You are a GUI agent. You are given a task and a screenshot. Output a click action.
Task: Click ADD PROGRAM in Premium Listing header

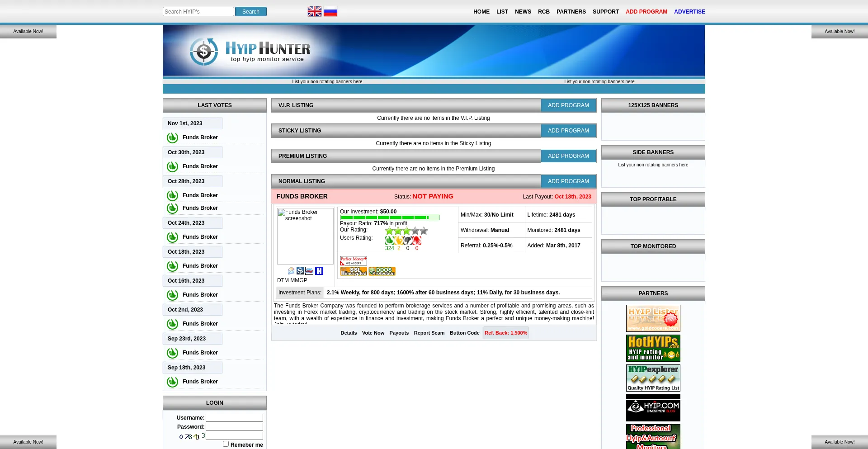568,156
